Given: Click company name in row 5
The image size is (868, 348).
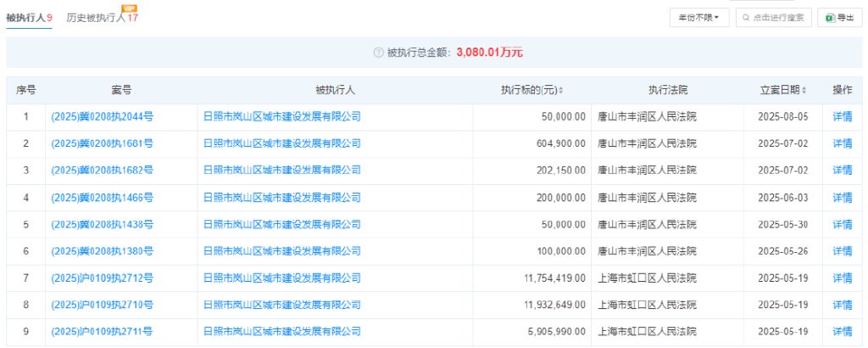Looking at the screenshot, I should [x=282, y=224].
